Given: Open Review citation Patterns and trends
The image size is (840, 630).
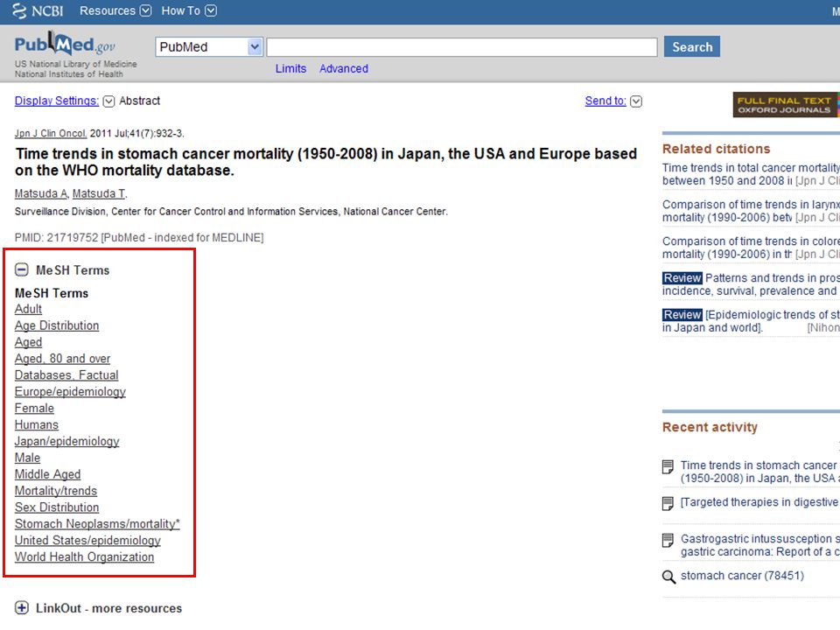Looking at the screenshot, I should coord(751,284).
